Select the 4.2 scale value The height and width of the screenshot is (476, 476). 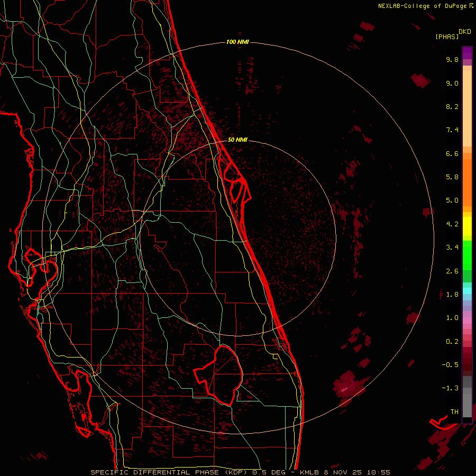[x=452, y=224]
